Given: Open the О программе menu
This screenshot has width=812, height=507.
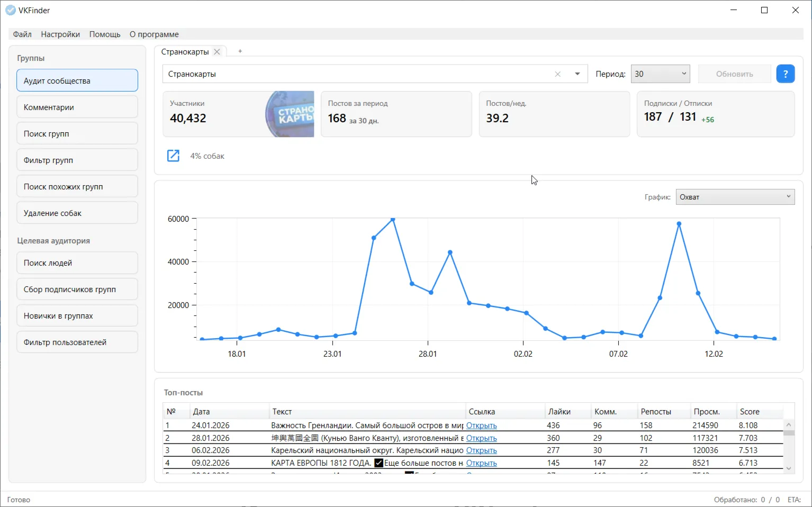Looking at the screenshot, I should click(x=154, y=34).
